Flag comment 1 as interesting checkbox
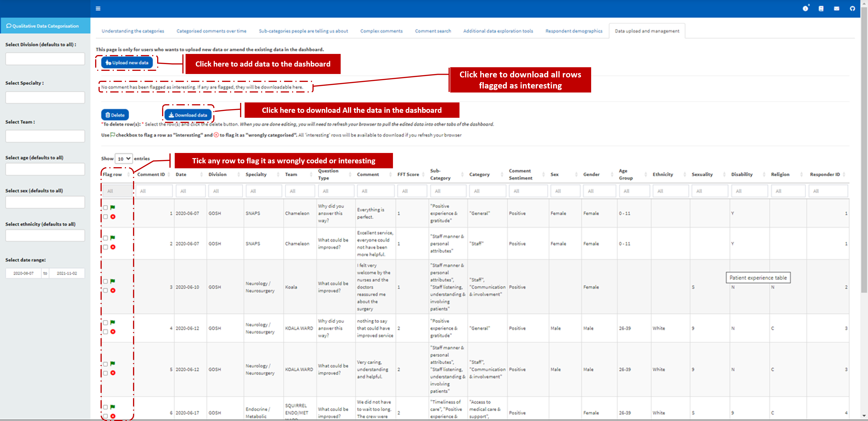The width and height of the screenshot is (868, 421). coord(106,208)
